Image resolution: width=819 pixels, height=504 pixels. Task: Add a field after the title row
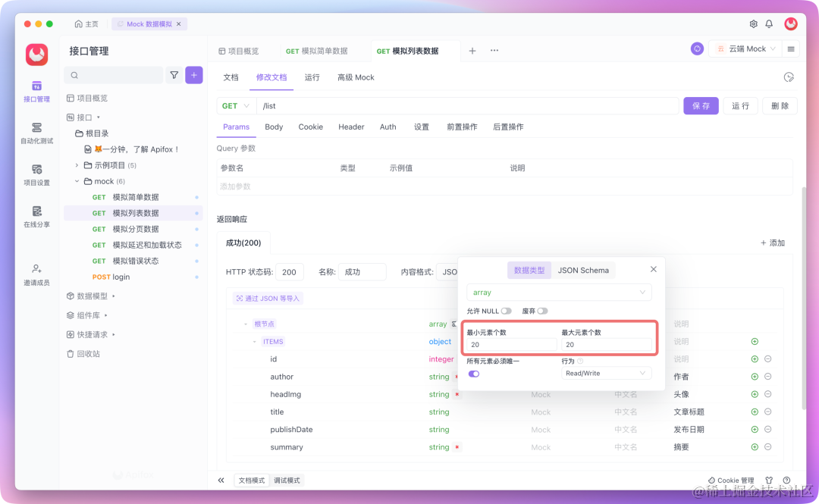755,412
